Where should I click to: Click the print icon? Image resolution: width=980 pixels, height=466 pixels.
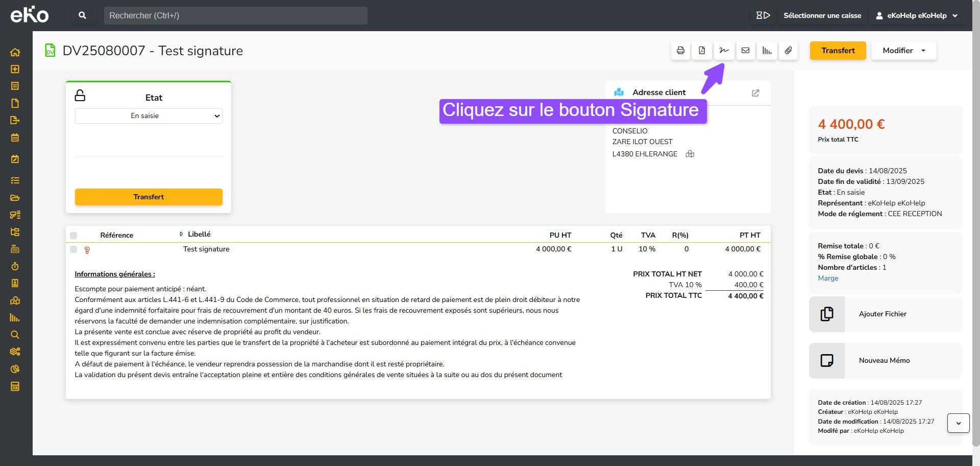[x=680, y=51]
